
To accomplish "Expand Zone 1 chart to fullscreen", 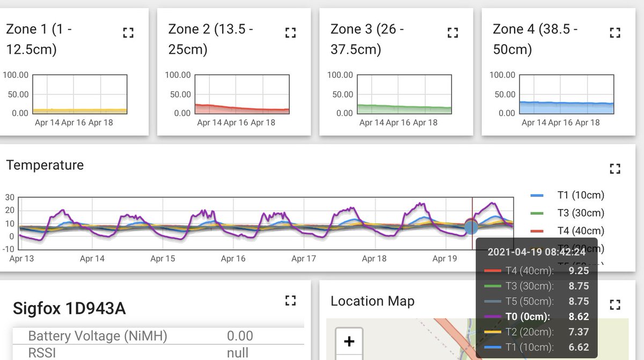I will pyautogui.click(x=128, y=33).
